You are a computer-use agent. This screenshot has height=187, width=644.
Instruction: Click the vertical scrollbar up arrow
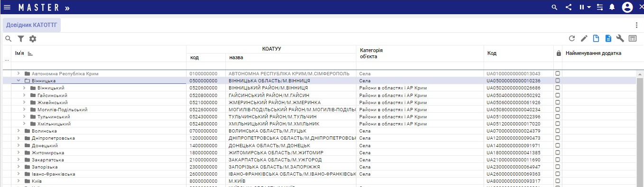tap(640, 74)
